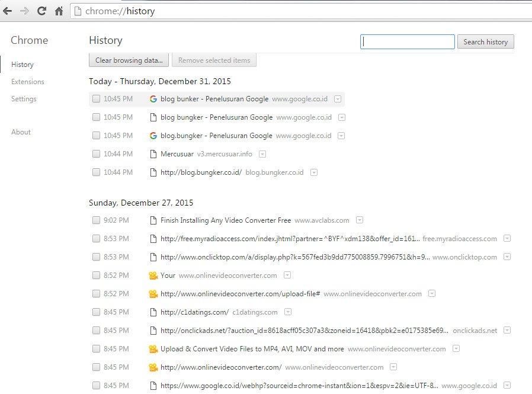Click Remove selected items button
The width and height of the screenshot is (532, 394).
[x=214, y=60]
